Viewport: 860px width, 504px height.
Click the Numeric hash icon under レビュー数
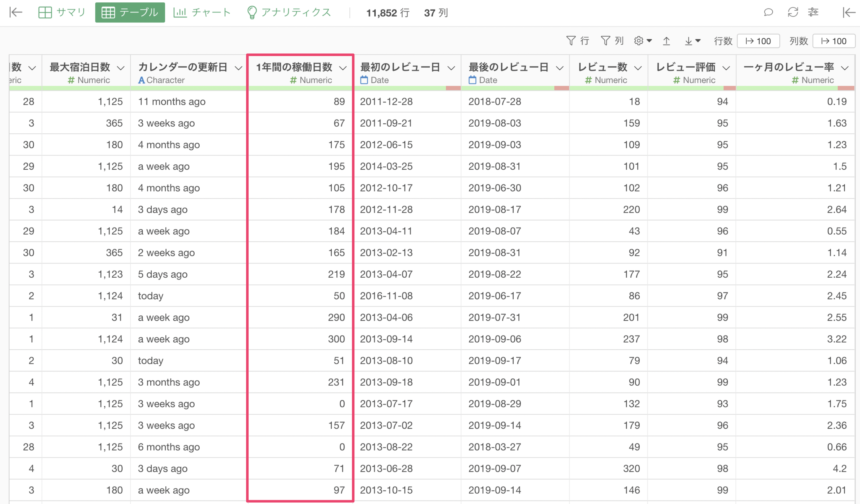588,80
